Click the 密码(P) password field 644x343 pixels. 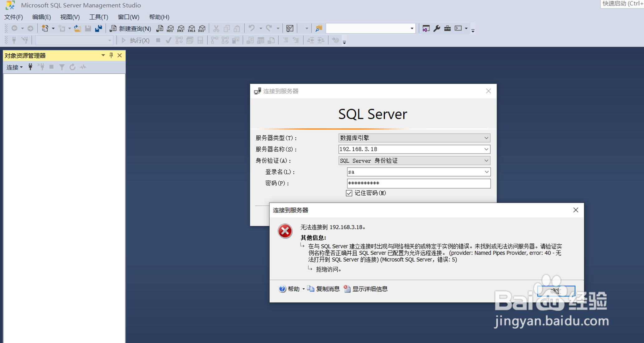coord(419,184)
